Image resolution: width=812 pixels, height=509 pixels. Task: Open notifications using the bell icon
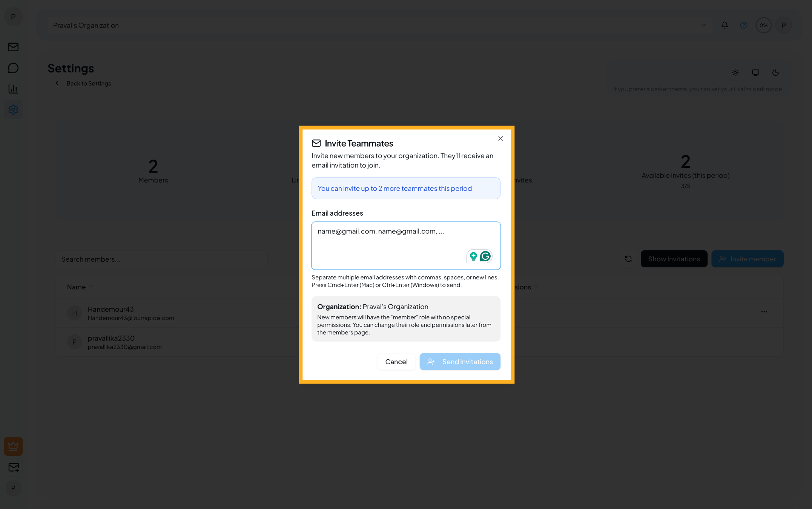pyautogui.click(x=725, y=25)
